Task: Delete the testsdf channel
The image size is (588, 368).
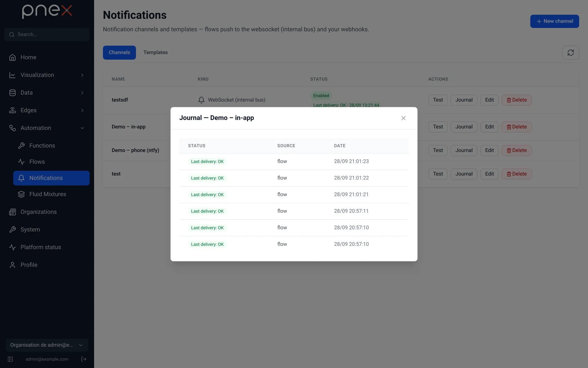Action: pos(517,100)
